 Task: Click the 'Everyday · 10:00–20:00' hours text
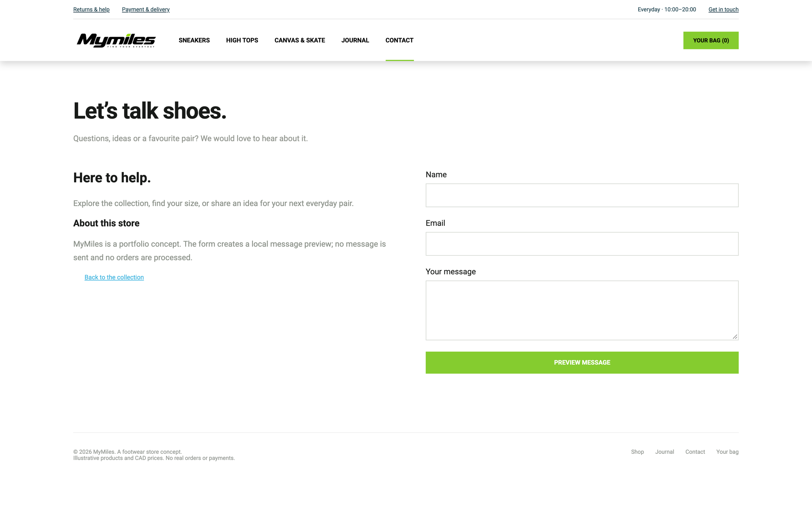(667, 9)
